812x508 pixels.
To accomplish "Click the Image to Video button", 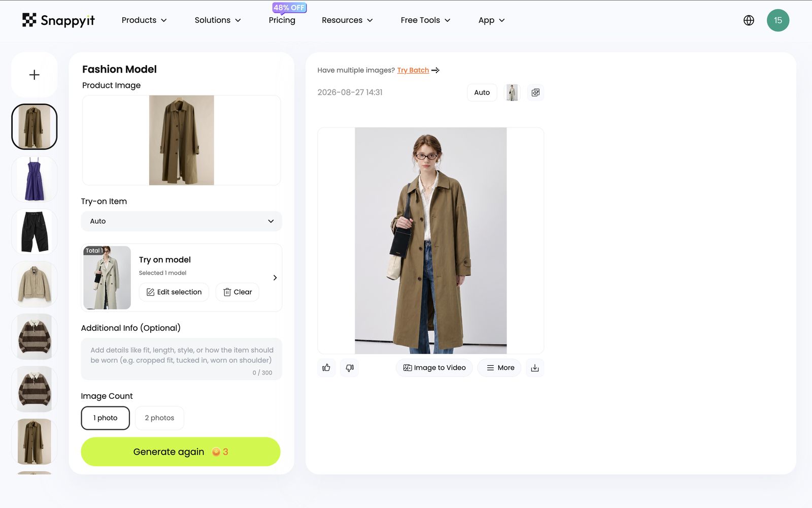I will [x=434, y=367].
